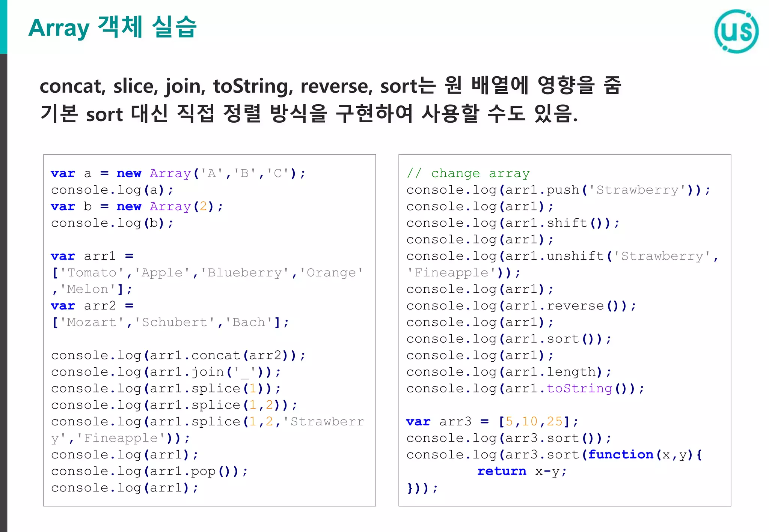Click the arr1.join('_') code line

(166, 372)
